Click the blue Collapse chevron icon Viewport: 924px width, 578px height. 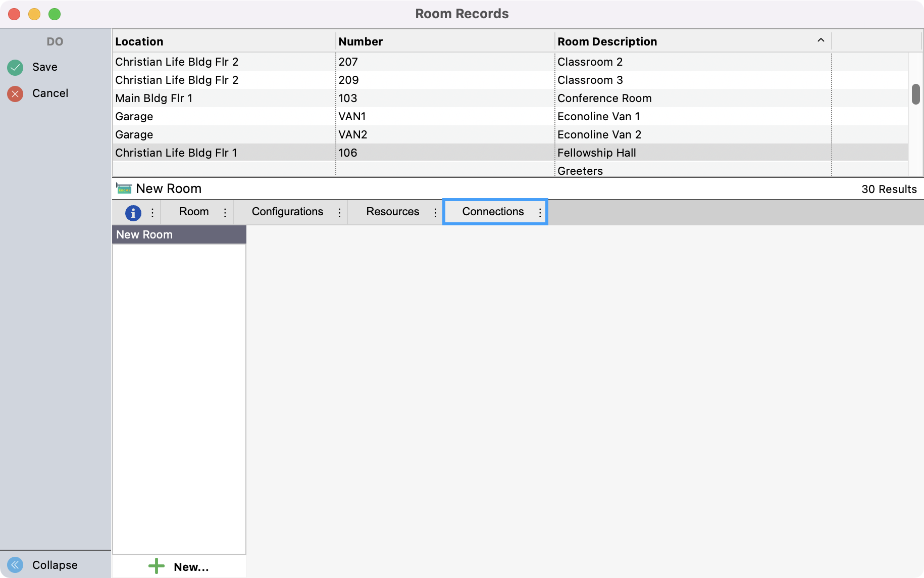(x=15, y=564)
